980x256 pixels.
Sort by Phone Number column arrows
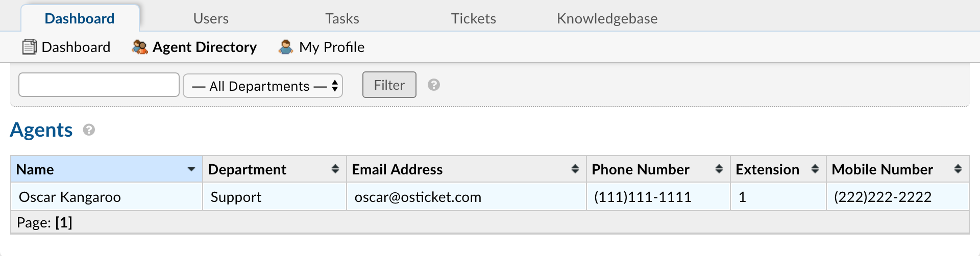click(719, 169)
